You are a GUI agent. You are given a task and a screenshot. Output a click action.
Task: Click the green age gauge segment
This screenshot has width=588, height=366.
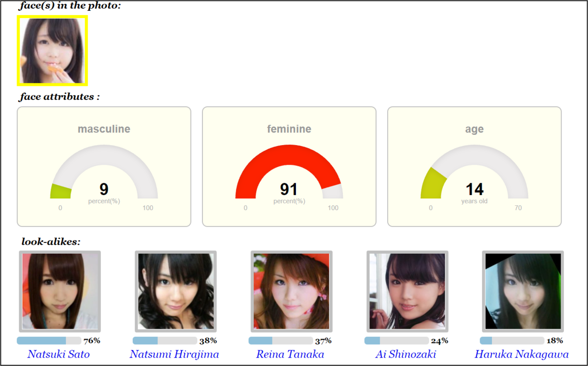pos(433,184)
